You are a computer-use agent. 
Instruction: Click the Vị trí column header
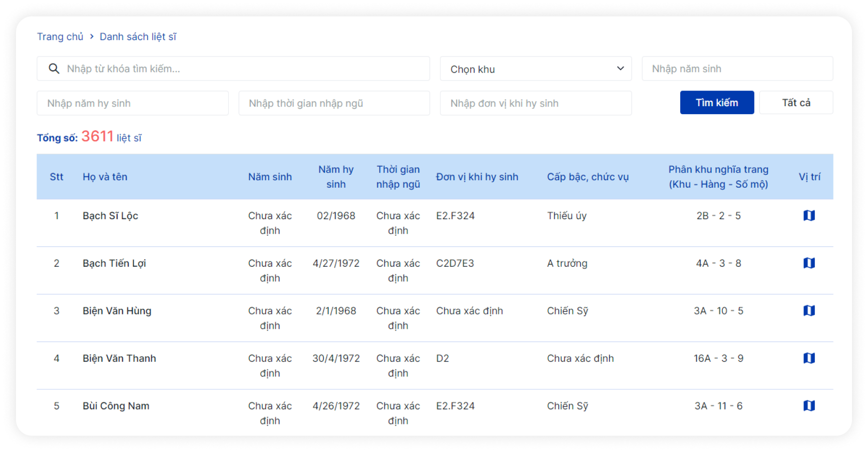pos(809,177)
